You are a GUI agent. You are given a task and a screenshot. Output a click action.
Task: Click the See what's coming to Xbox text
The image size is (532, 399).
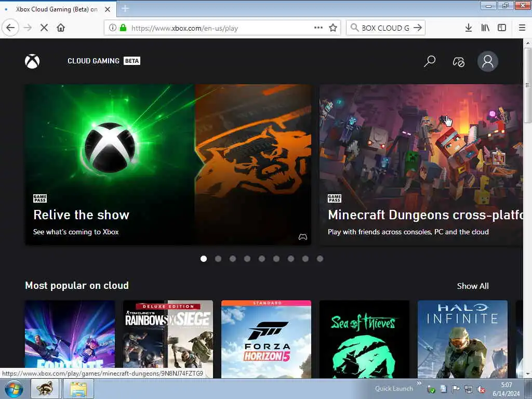76,232
